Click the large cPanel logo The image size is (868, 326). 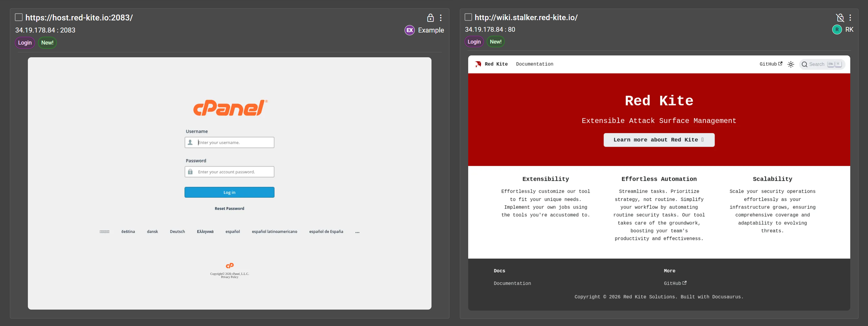tap(230, 108)
